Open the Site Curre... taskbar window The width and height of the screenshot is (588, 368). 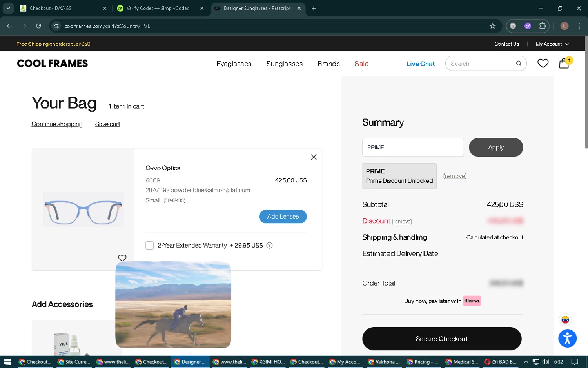(x=74, y=362)
